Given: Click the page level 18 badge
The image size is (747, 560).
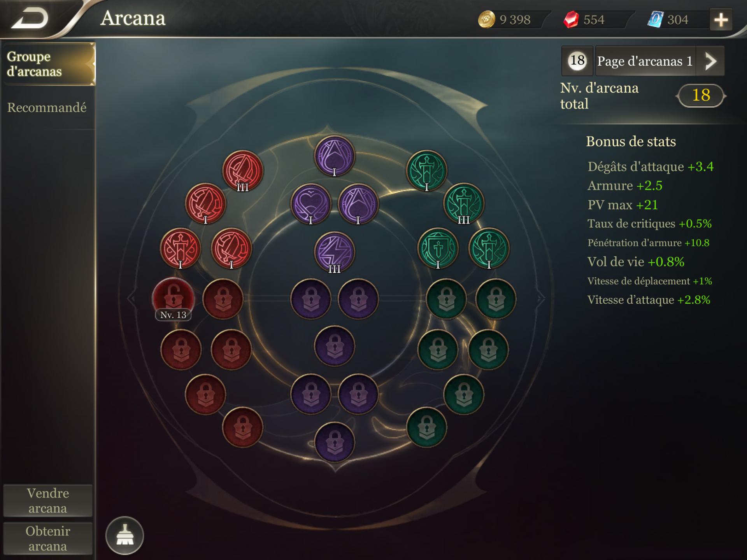Looking at the screenshot, I should pyautogui.click(x=577, y=61).
